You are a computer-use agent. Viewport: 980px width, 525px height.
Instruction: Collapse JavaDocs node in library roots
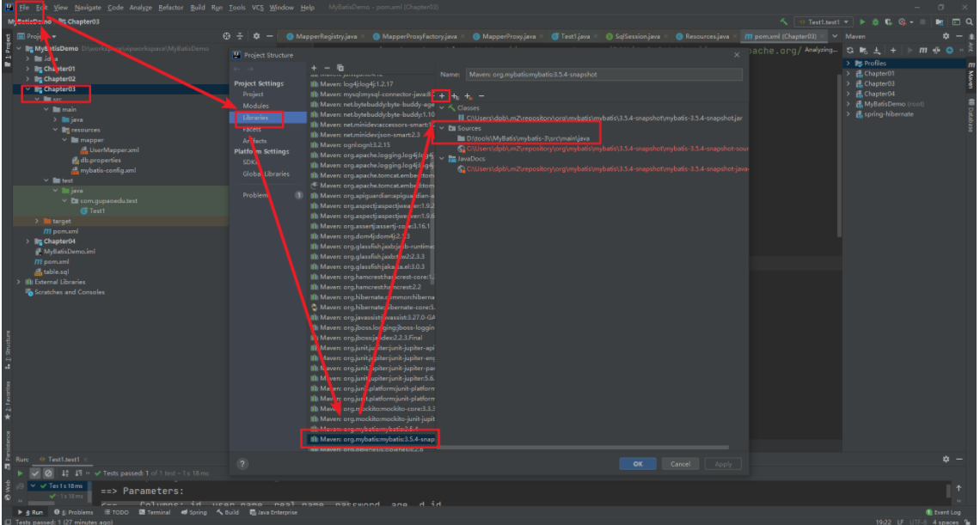(x=442, y=159)
